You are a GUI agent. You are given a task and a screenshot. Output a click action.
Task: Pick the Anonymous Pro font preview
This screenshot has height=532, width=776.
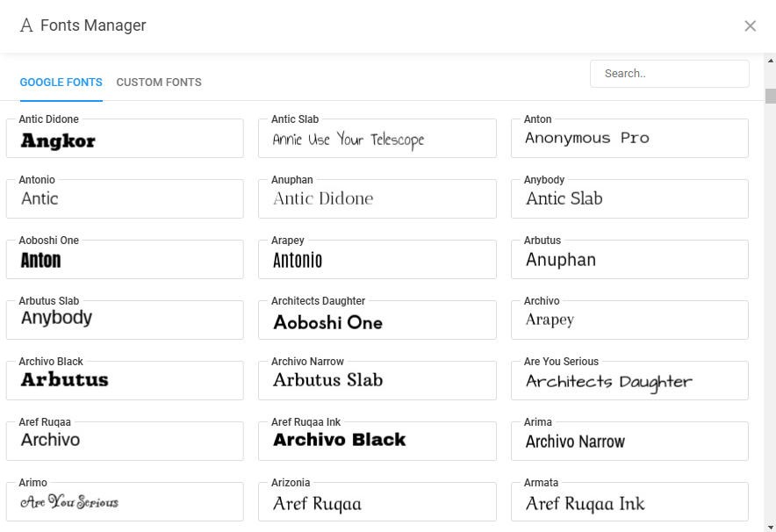tap(586, 139)
